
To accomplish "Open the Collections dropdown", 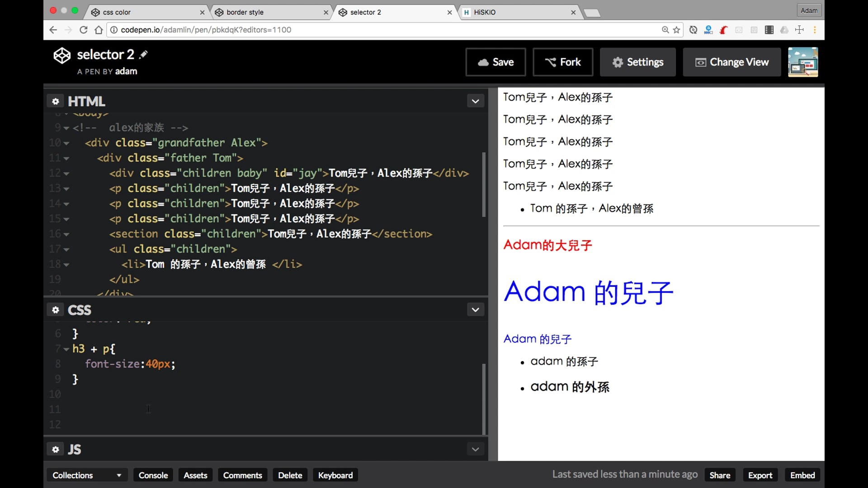I will tap(87, 475).
